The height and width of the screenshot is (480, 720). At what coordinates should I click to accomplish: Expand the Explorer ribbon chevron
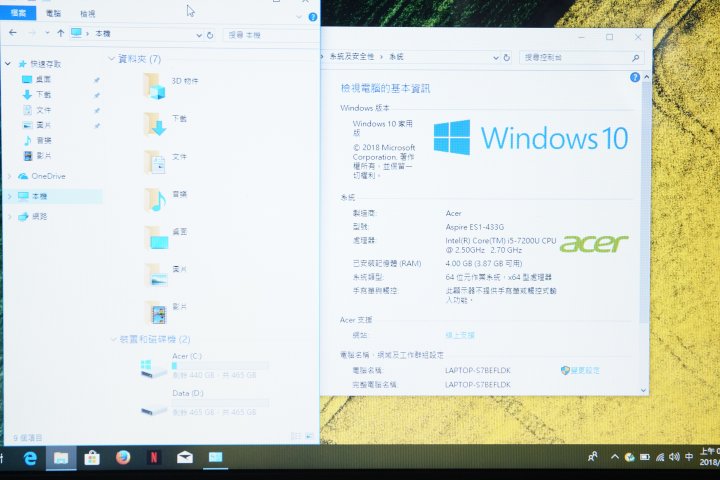tap(299, 17)
